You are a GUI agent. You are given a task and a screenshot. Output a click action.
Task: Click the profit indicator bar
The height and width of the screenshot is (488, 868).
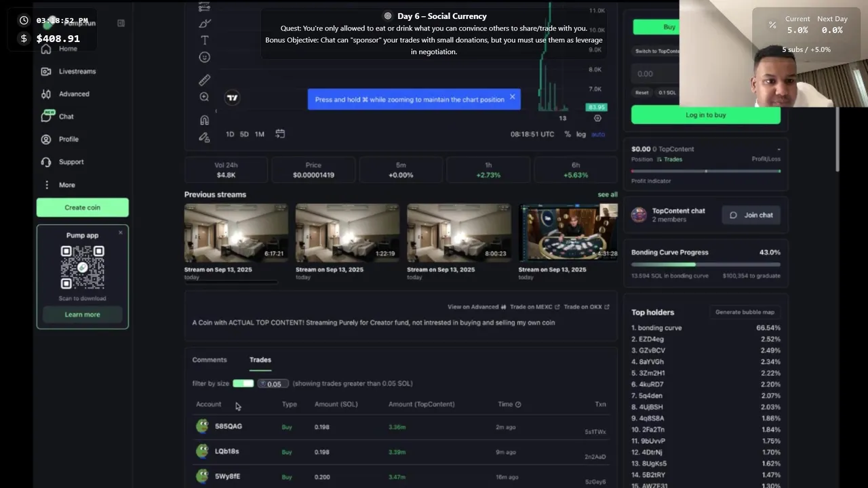706,171
